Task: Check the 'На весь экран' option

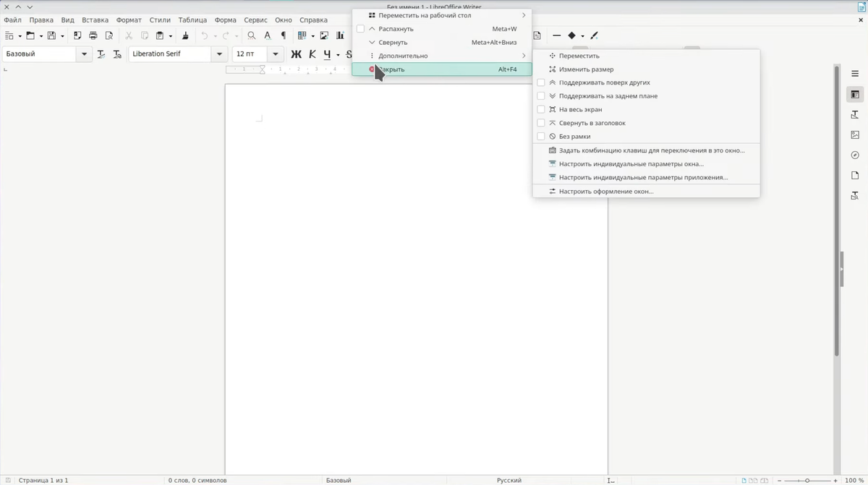Action: tap(541, 109)
